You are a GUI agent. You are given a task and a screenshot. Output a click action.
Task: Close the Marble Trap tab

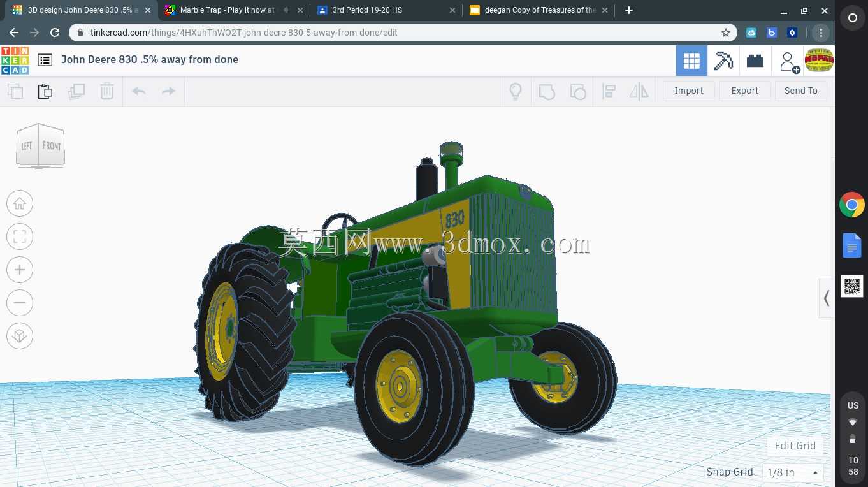[x=300, y=10]
